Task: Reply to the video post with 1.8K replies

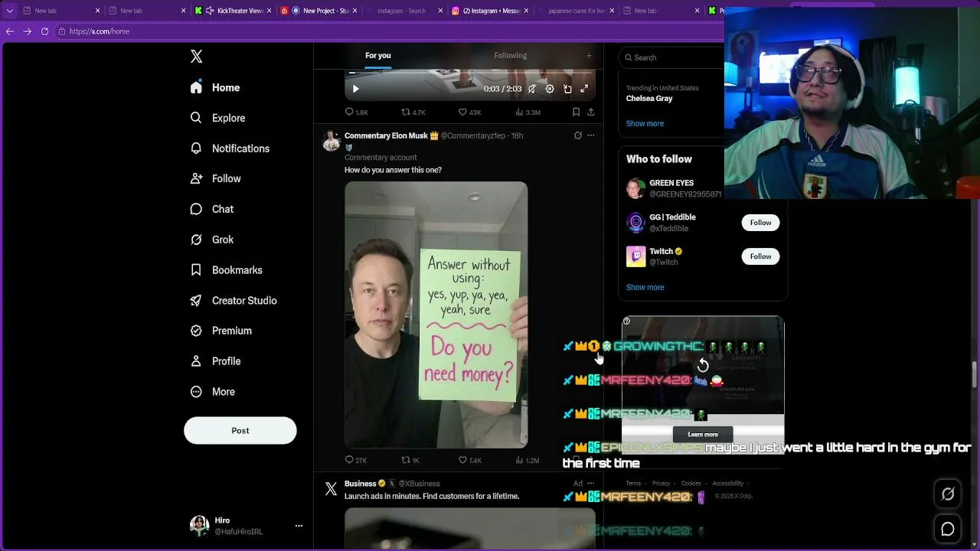Action: 357,112
